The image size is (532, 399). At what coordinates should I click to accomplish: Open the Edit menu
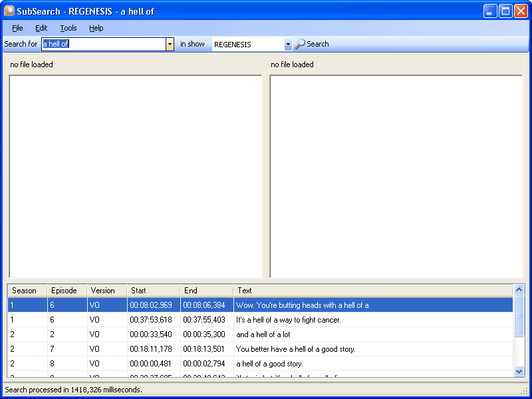pyautogui.click(x=41, y=28)
